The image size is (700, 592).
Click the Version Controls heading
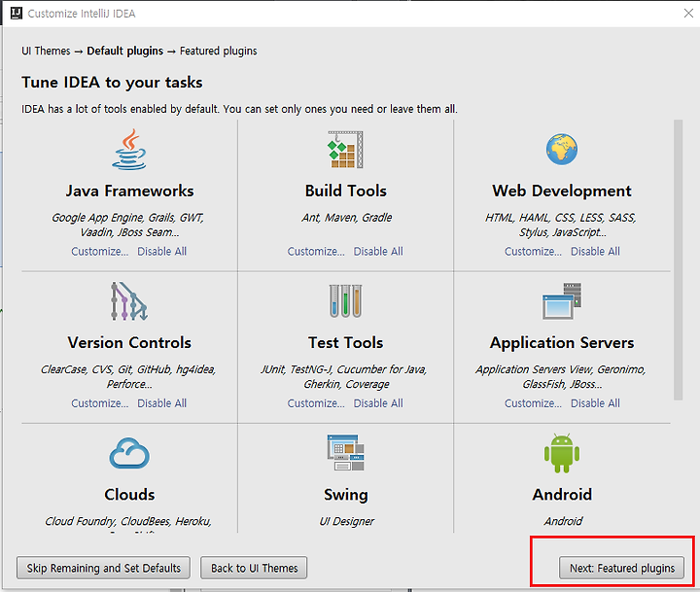129,342
